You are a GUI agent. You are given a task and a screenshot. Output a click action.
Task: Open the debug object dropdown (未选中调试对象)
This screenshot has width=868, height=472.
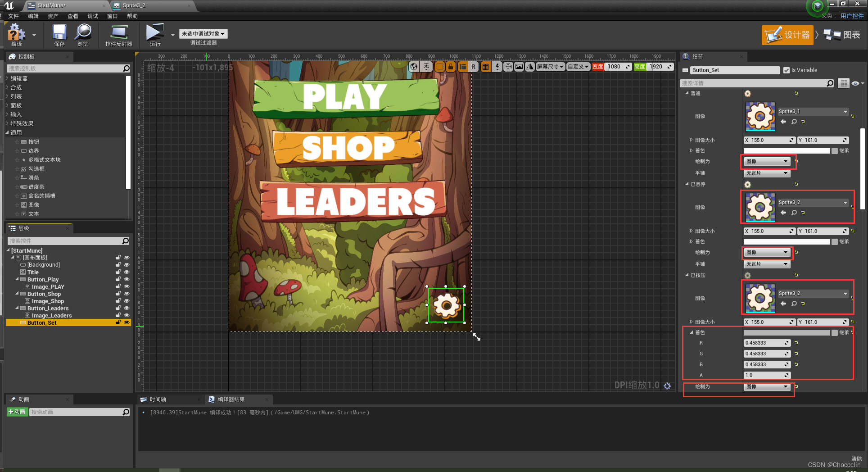tap(203, 34)
